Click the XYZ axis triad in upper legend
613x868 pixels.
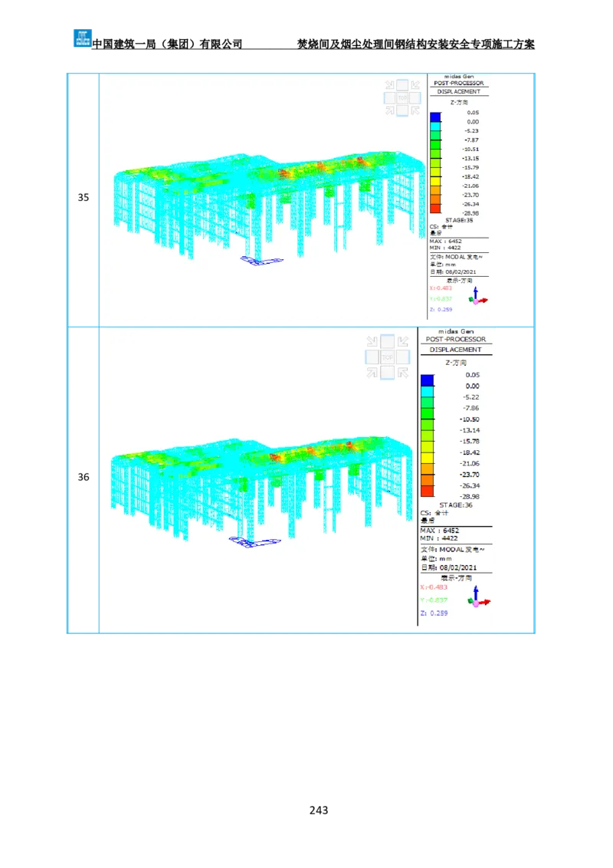(x=478, y=297)
